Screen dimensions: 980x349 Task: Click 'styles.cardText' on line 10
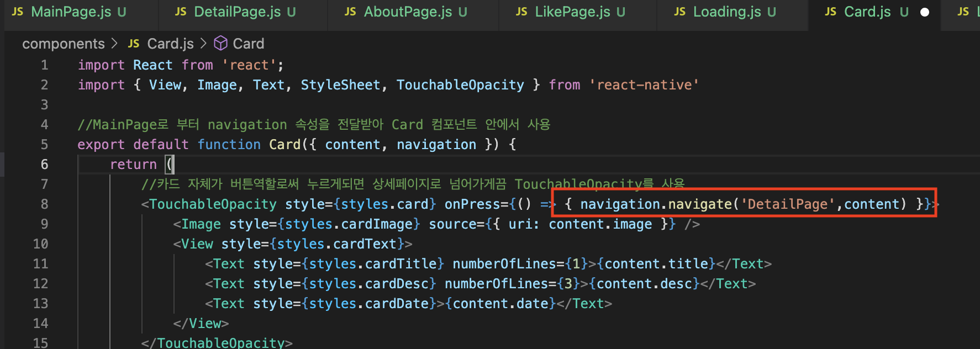337,244
